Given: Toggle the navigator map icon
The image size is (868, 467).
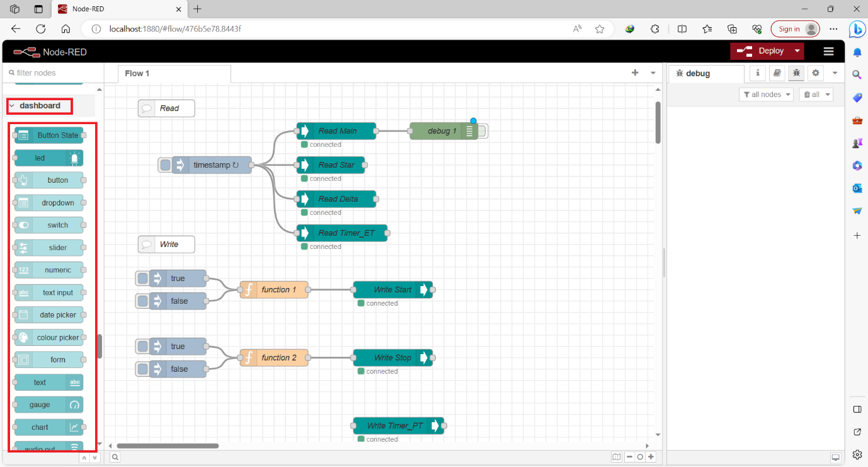Looking at the screenshot, I should [x=616, y=457].
